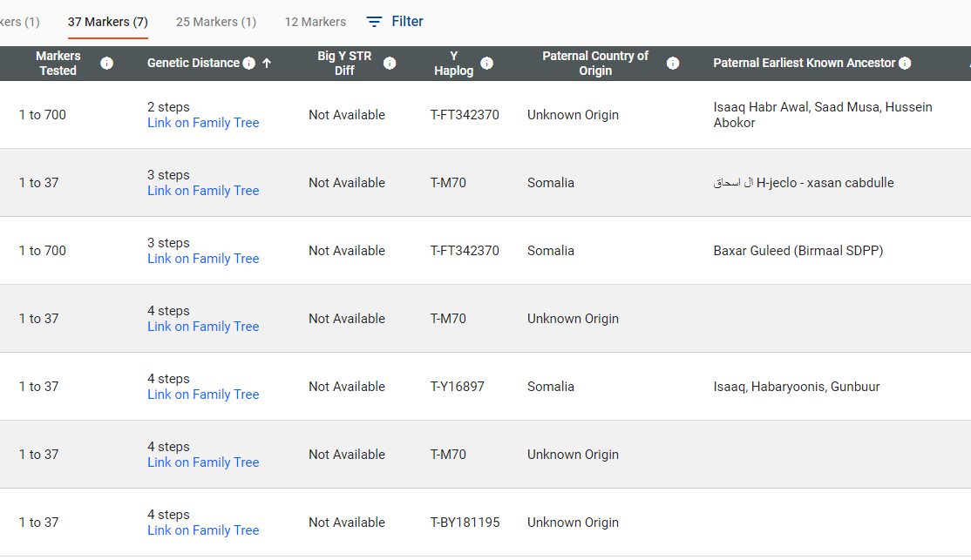Click info icon next to Markers Tested
Screen dimensions: 971x560
(106, 63)
